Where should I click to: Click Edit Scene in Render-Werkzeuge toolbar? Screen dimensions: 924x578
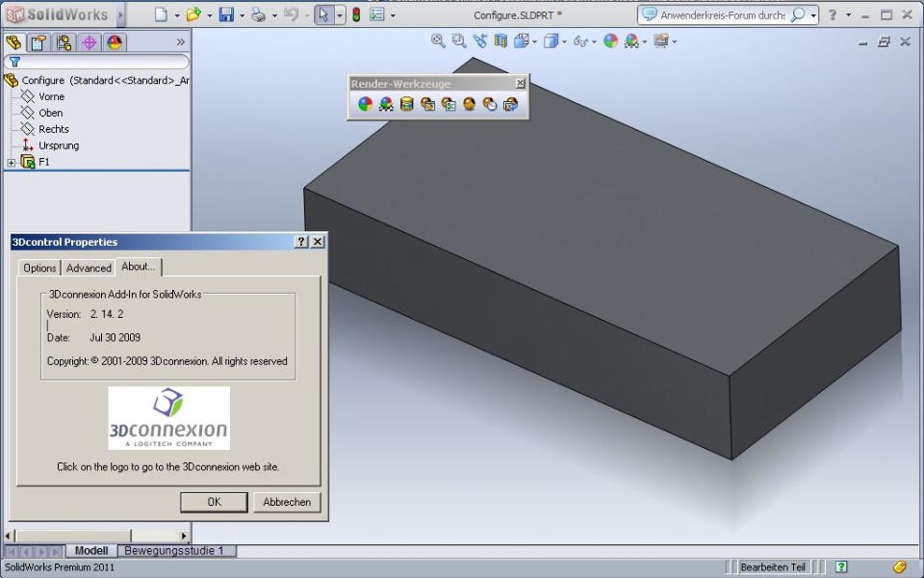tap(386, 104)
